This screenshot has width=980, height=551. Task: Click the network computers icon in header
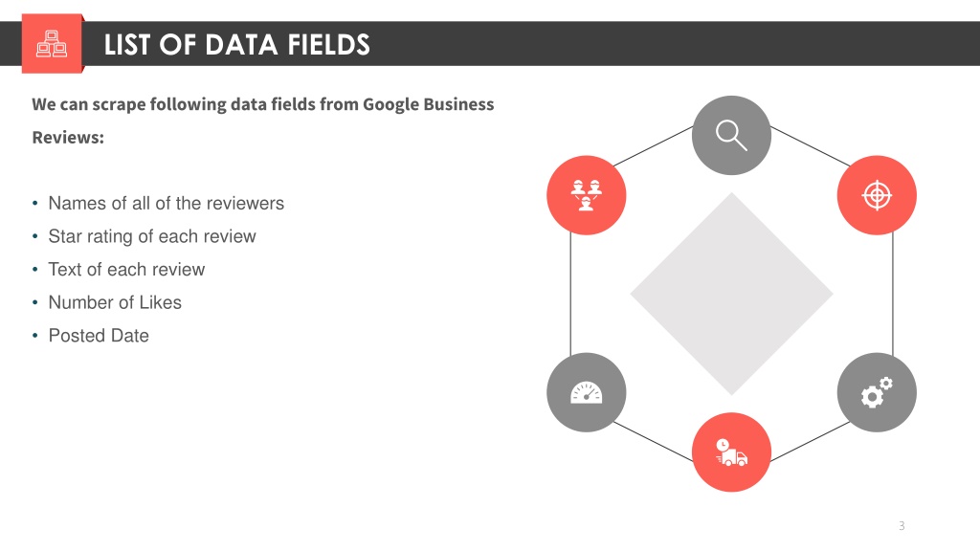(52, 44)
